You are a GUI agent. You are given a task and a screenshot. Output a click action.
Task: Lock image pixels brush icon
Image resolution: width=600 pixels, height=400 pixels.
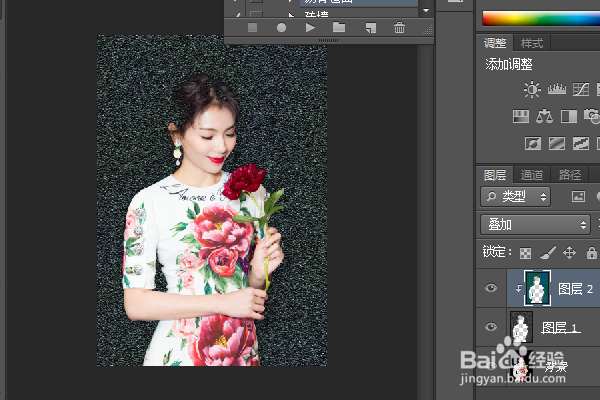coord(548,252)
